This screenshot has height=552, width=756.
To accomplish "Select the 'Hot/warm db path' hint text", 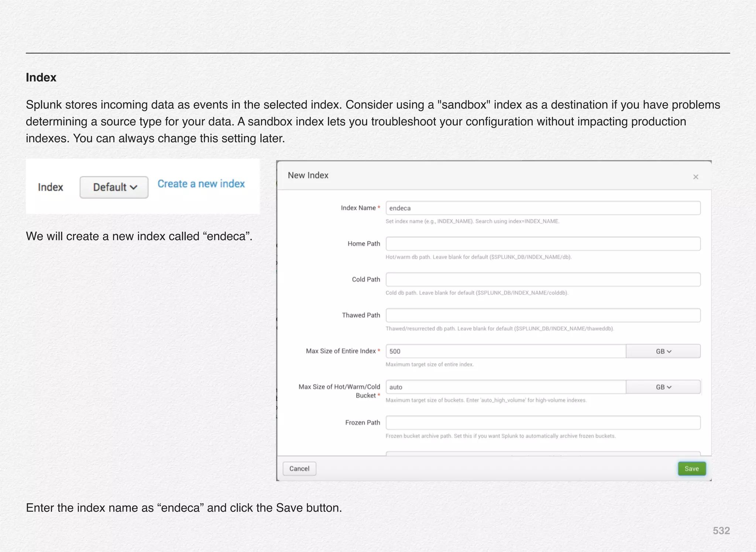I will (x=478, y=257).
